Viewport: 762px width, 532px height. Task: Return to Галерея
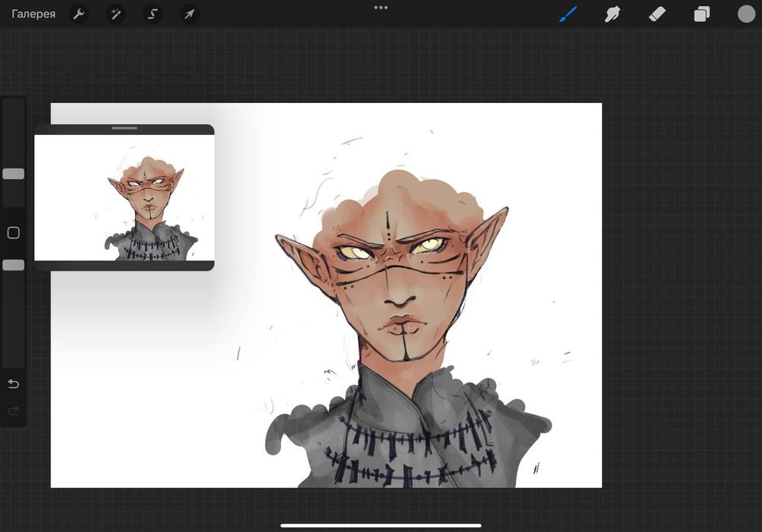pyautogui.click(x=34, y=14)
